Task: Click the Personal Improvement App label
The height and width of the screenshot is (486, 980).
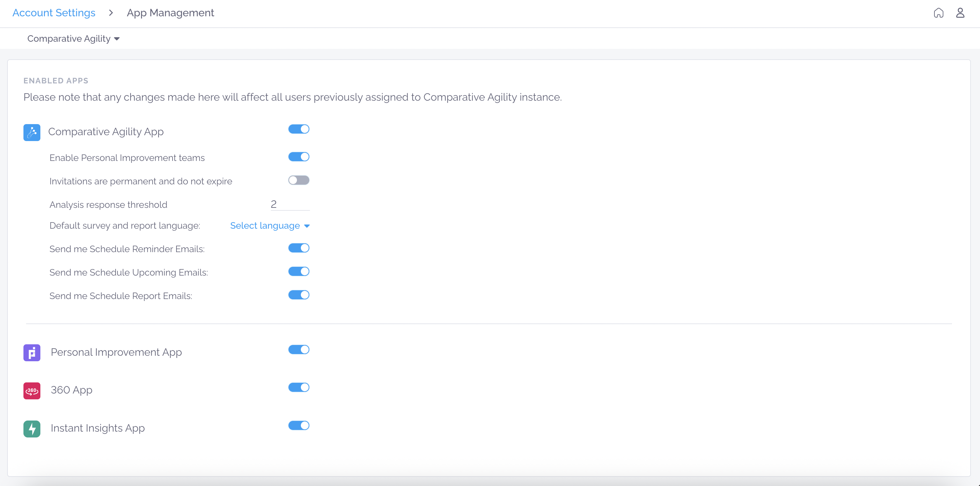Action: coord(117,352)
